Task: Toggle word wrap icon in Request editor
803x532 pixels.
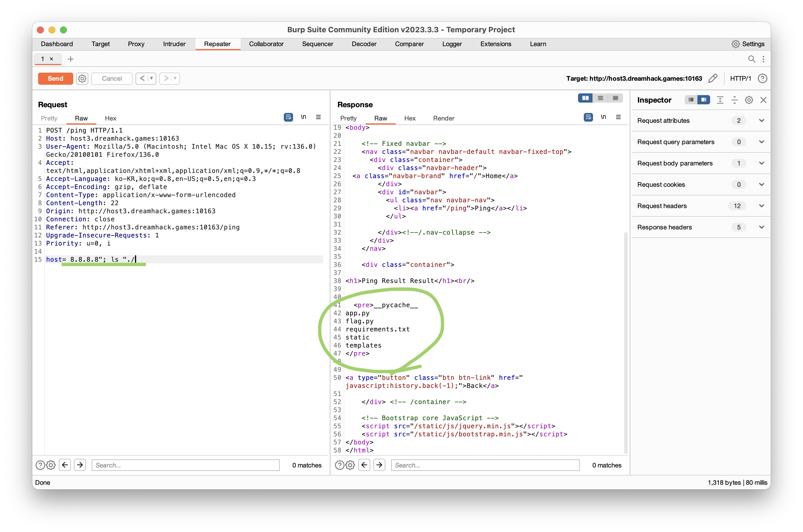Action: click(x=288, y=117)
